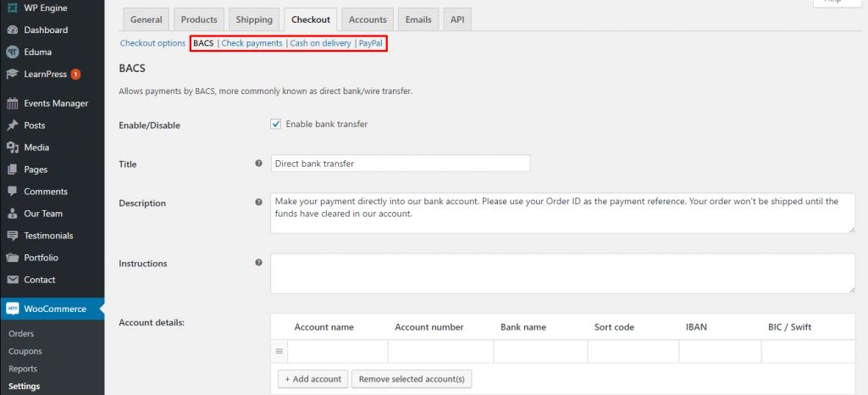This screenshot has height=395, width=868.
Task: Open the API tab
Action: 457,19
